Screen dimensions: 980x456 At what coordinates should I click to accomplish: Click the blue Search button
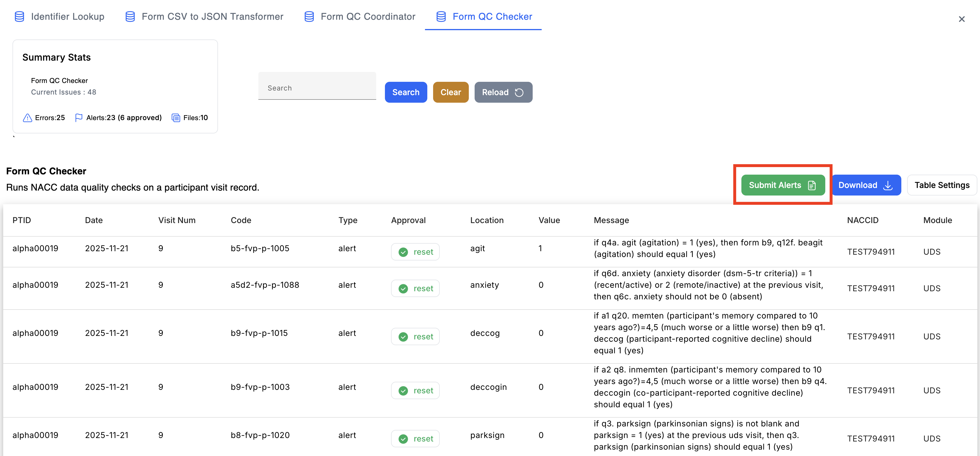pyautogui.click(x=406, y=93)
